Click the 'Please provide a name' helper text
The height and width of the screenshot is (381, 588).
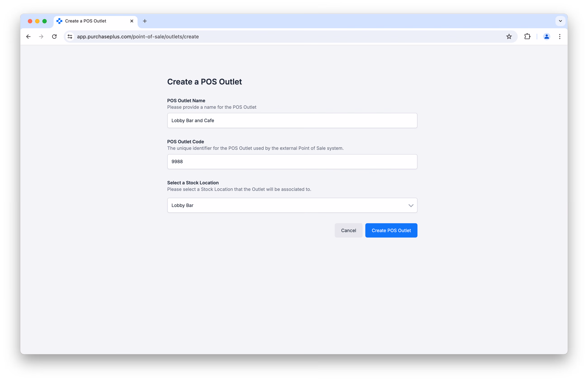click(212, 107)
